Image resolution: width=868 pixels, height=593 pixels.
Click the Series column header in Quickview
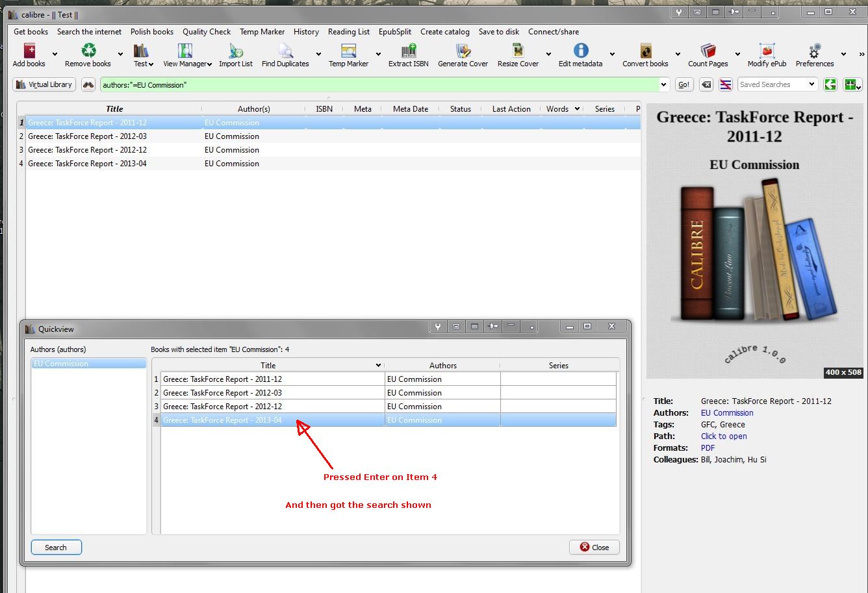559,366
